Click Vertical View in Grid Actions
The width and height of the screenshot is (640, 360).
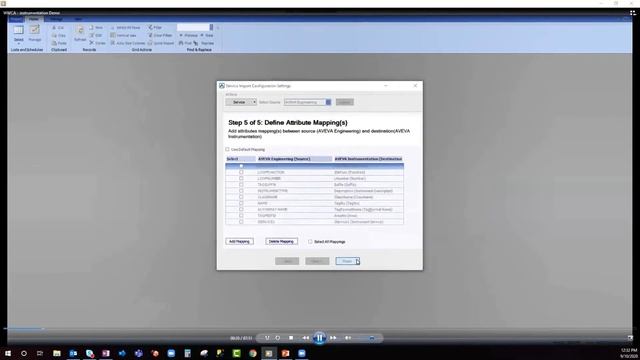(x=123, y=35)
